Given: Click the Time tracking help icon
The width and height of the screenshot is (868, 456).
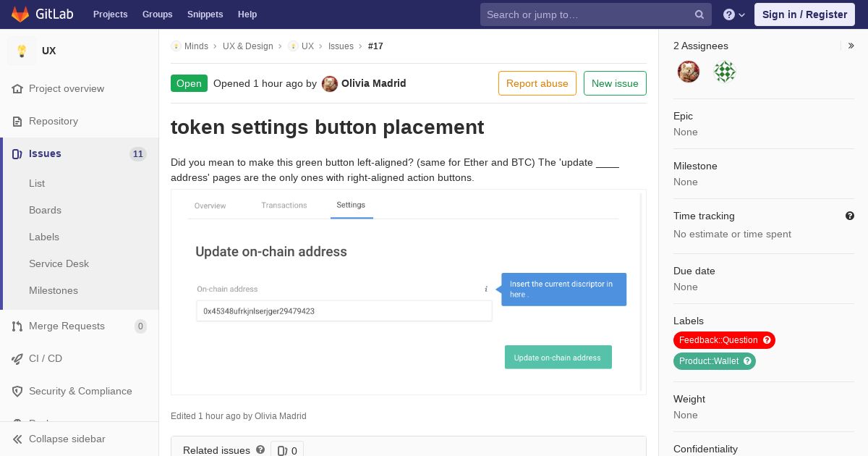Looking at the screenshot, I should (850, 216).
